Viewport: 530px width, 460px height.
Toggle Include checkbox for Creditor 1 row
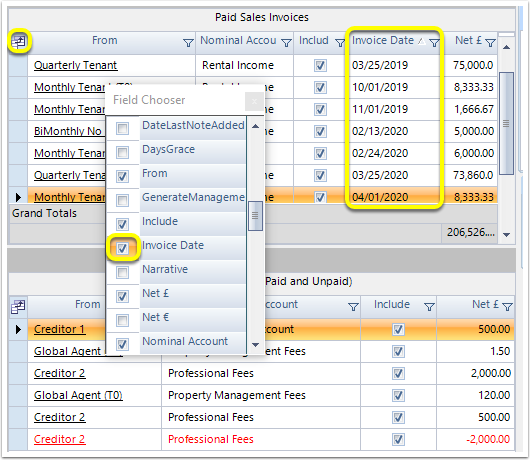coord(398,329)
